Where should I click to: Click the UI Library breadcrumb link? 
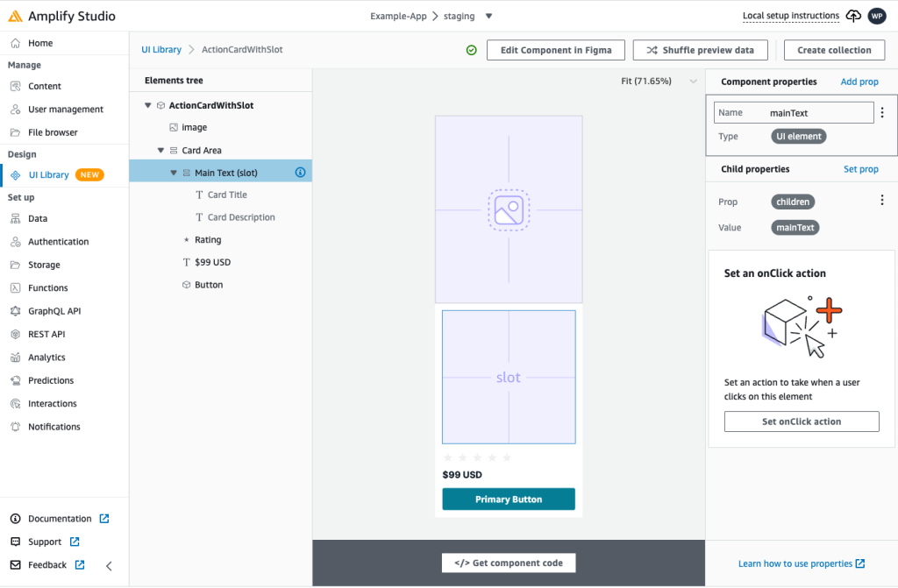pos(161,50)
